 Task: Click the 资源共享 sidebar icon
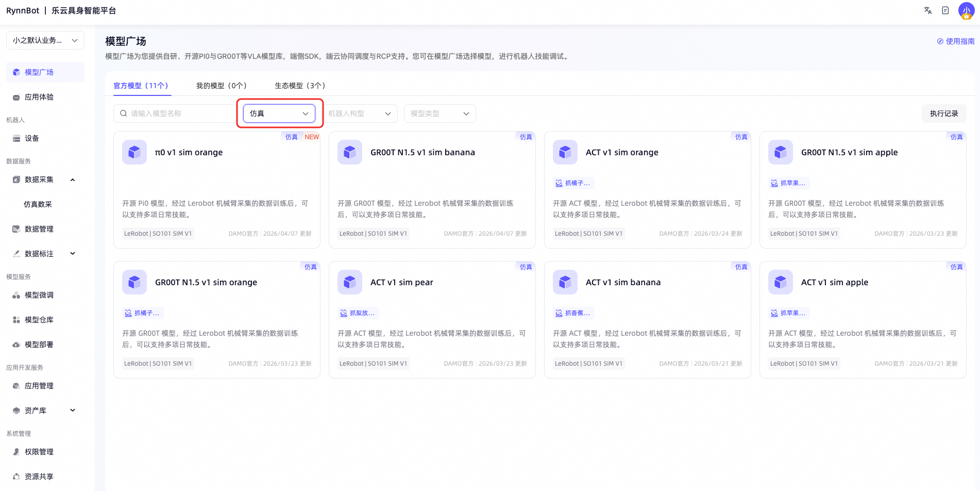point(16,477)
